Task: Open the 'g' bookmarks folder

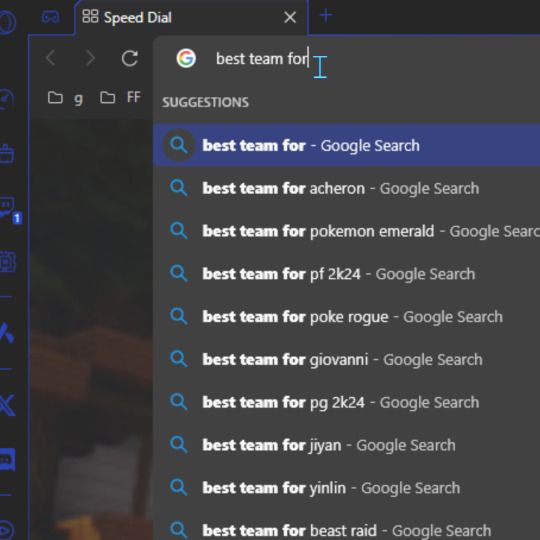Action: click(x=65, y=98)
